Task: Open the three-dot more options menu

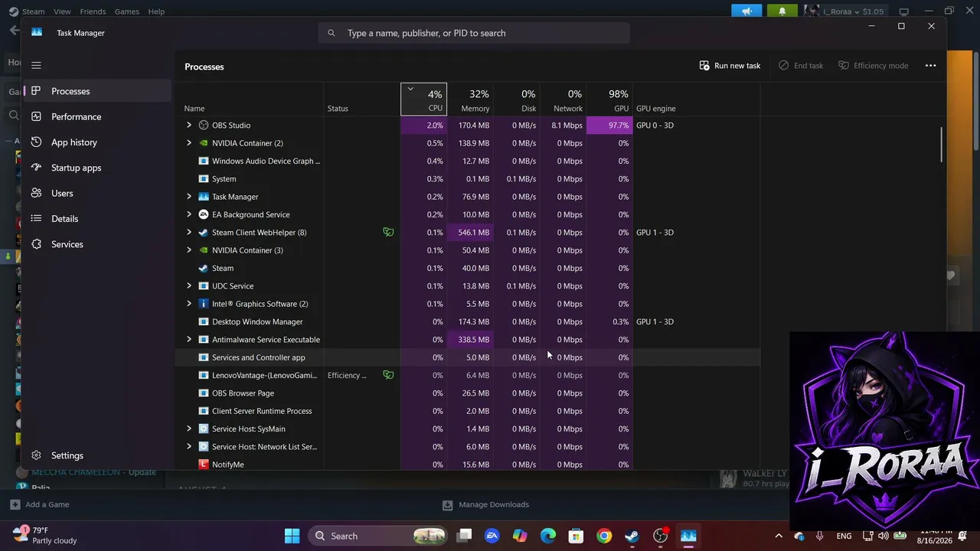Action: tap(930, 66)
